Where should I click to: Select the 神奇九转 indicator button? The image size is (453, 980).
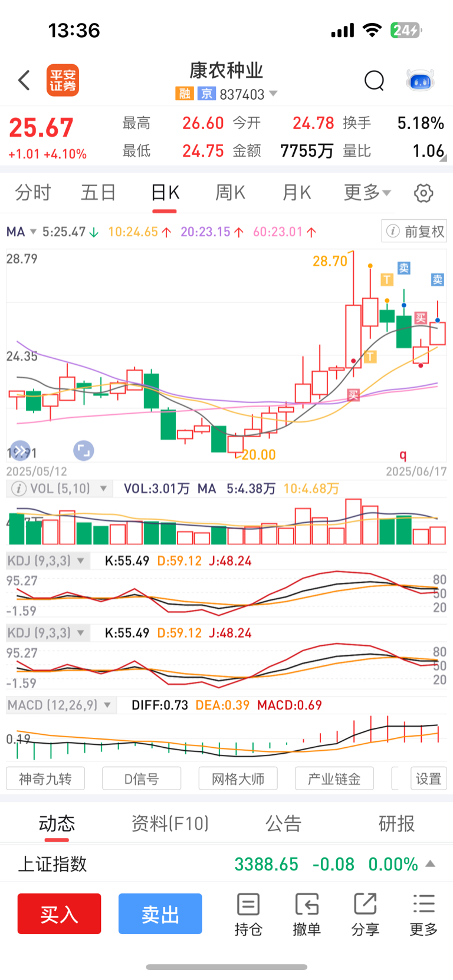(45, 778)
